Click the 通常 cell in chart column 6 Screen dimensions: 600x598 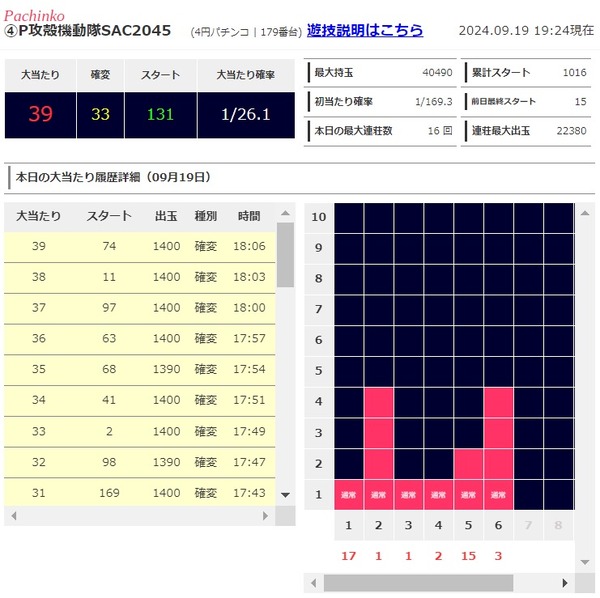coord(498,495)
